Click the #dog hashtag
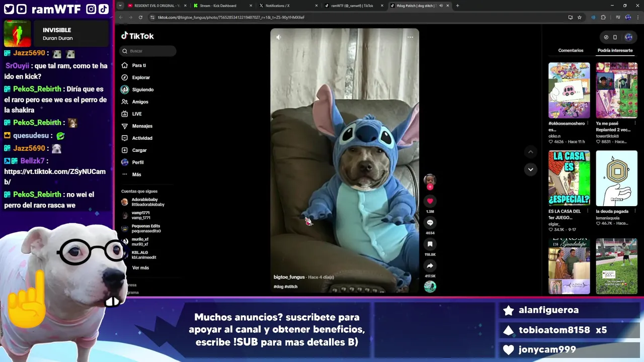The width and height of the screenshot is (644, 362). [x=278, y=287]
